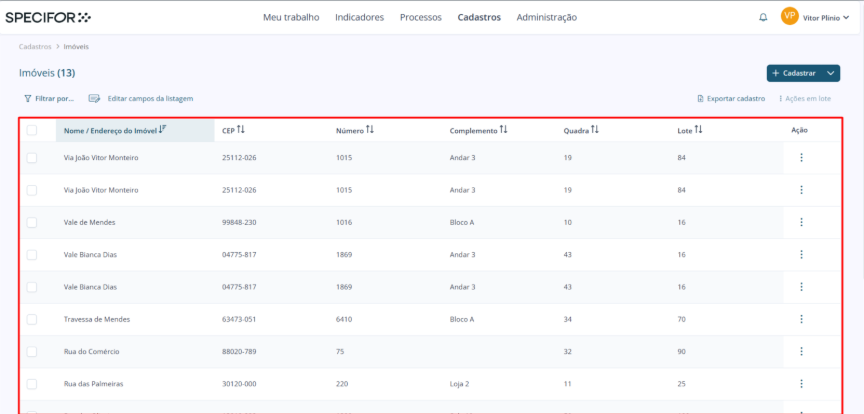Click Lote value 70
The image size is (864, 414).
pos(682,319)
